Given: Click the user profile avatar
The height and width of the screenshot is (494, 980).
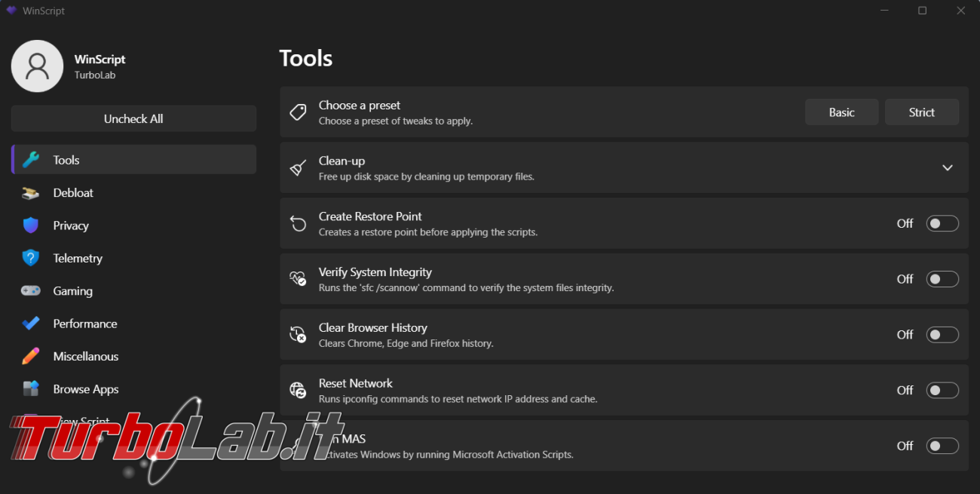Looking at the screenshot, I should click(37, 66).
